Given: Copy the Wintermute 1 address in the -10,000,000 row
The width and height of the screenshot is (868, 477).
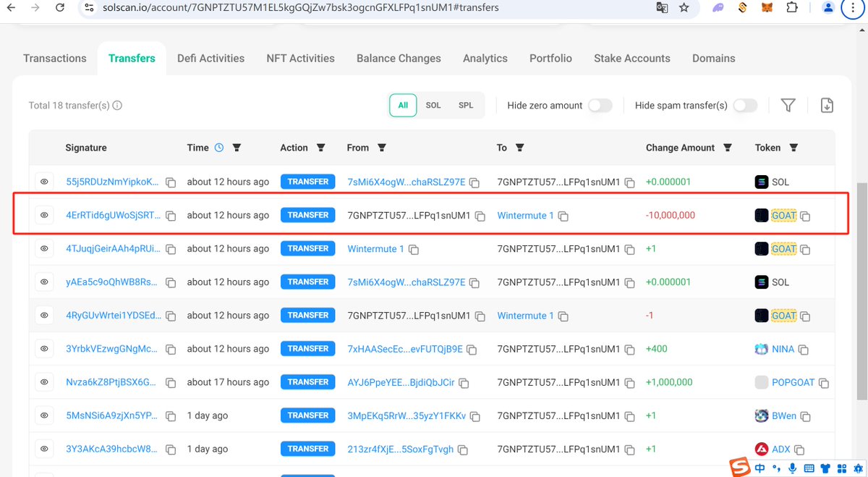Looking at the screenshot, I should (x=563, y=216).
